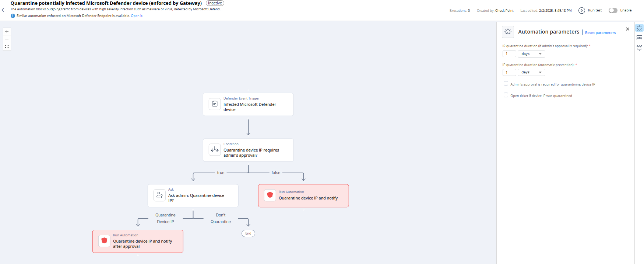Image resolution: width=644 pixels, height=264 pixels.
Task: Close the Automation parameters panel
Action: [627, 29]
